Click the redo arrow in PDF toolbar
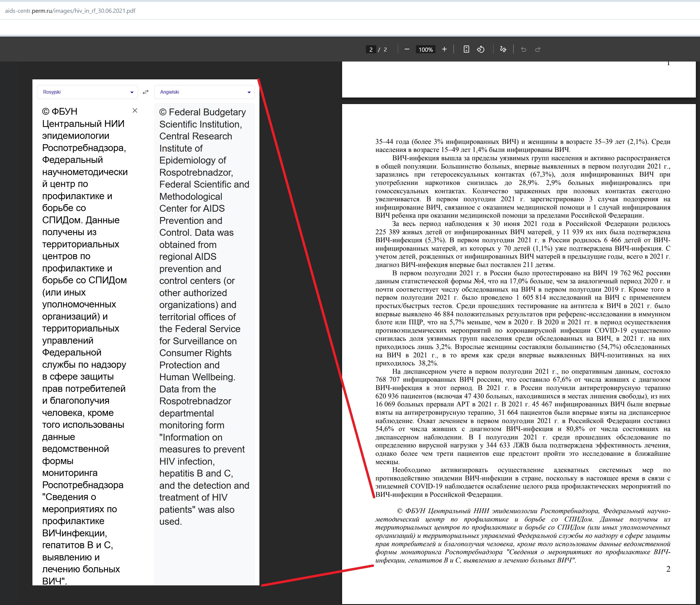The height and width of the screenshot is (605, 700). [538, 49]
